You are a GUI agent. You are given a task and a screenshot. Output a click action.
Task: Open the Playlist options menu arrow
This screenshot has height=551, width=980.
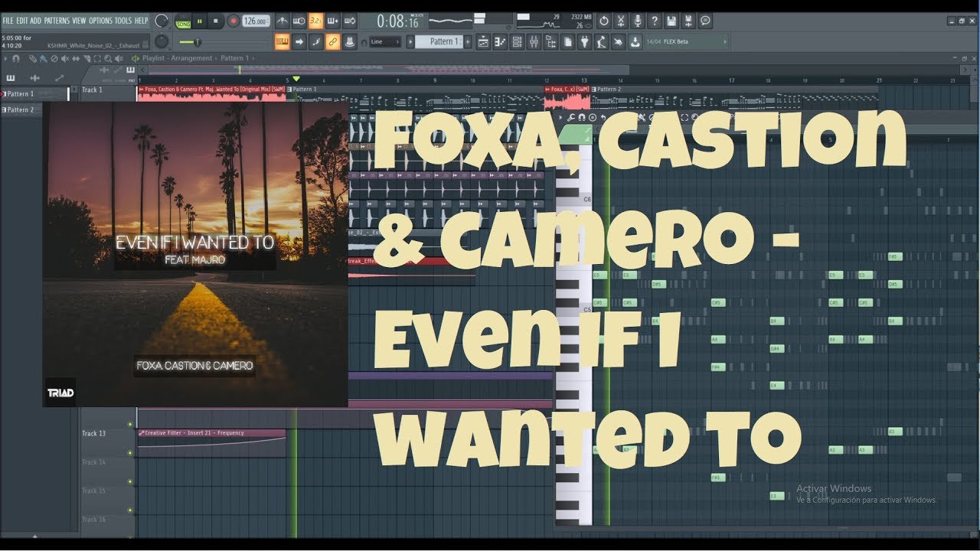[x=6, y=58]
